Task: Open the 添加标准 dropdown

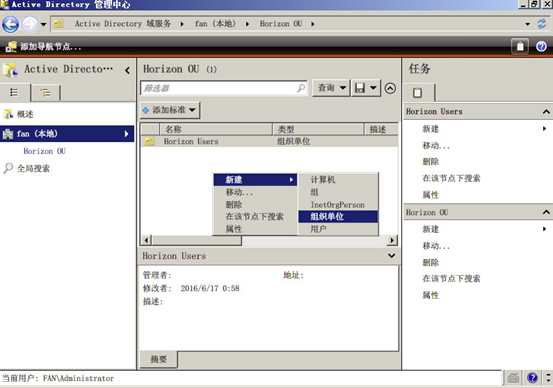Action: coord(170,110)
